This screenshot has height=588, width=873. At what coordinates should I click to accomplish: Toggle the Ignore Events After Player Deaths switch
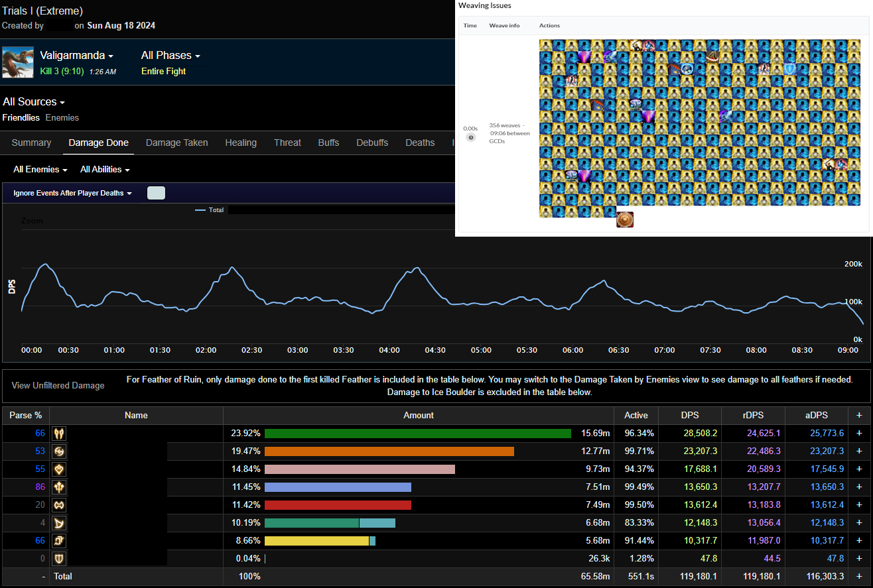pos(156,193)
